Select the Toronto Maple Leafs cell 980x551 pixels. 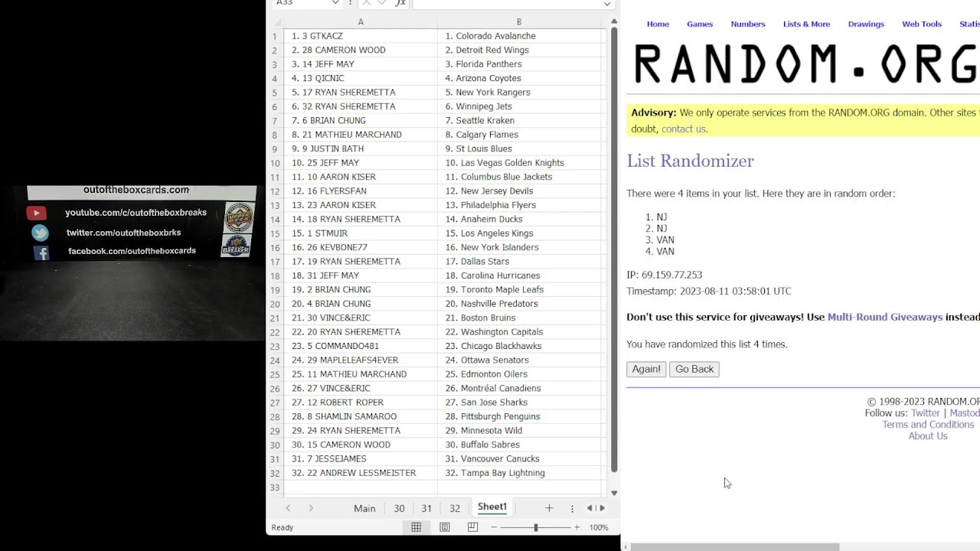click(x=519, y=289)
